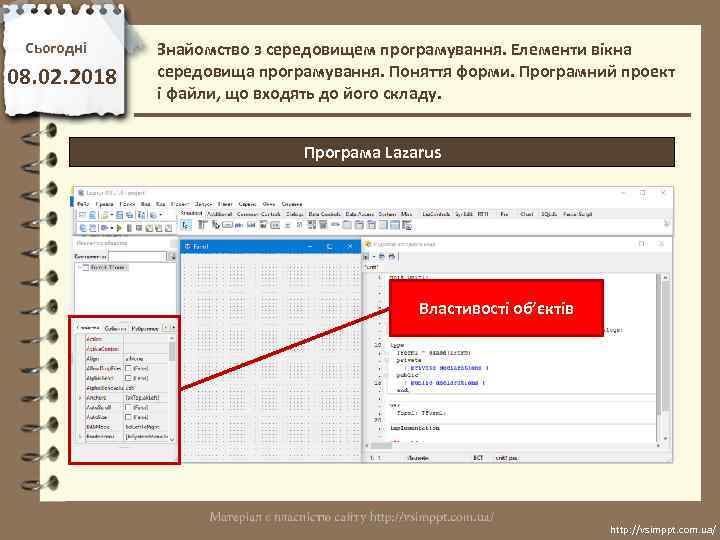Viewport: 720px width, 540px height.
Task: Open the Misc palette tab
Action: [x=406, y=214]
